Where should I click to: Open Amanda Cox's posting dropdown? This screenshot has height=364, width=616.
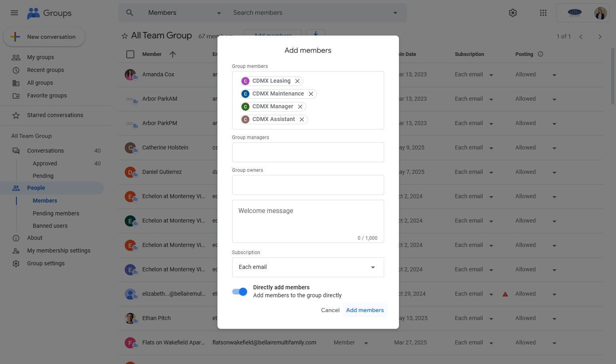tap(554, 75)
